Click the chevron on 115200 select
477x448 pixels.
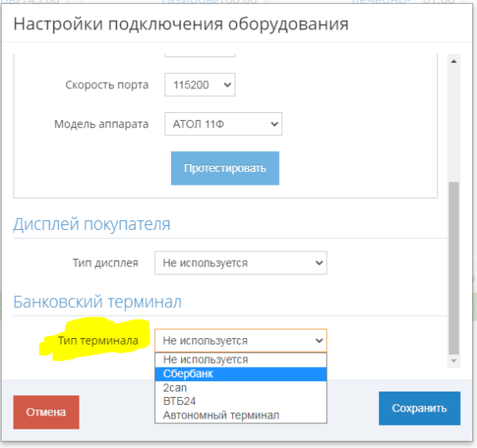click(x=227, y=85)
